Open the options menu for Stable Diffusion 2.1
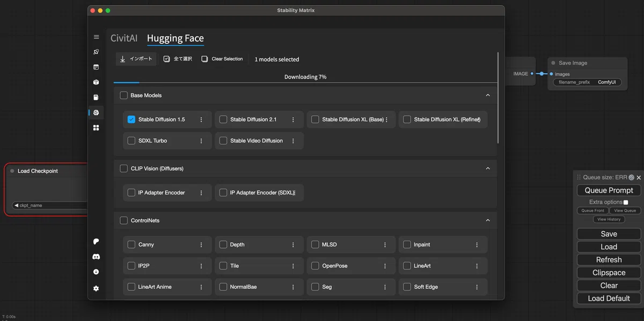644x321 pixels. [293, 120]
